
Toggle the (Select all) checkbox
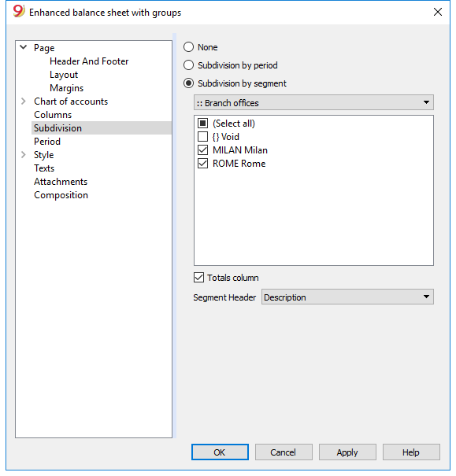202,124
